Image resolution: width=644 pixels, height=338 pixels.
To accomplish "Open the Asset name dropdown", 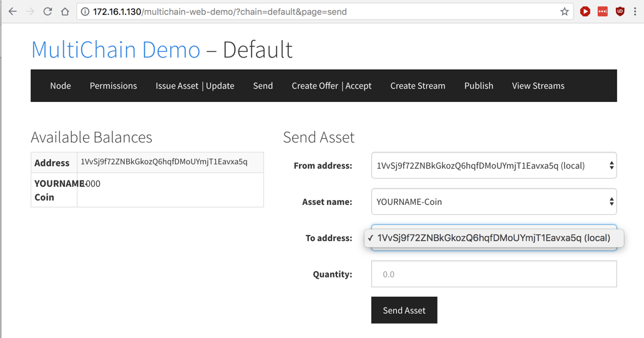I will (494, 202).
